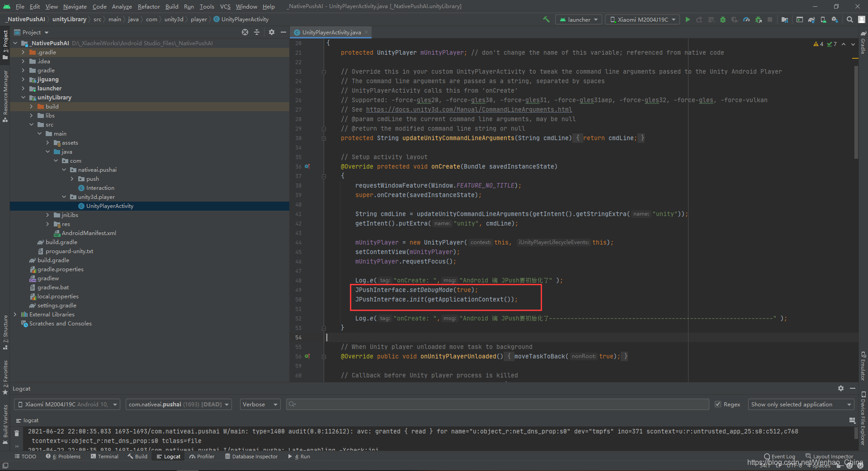
Task: Open Database Inspector tool tab
Action: pos(251,457)
